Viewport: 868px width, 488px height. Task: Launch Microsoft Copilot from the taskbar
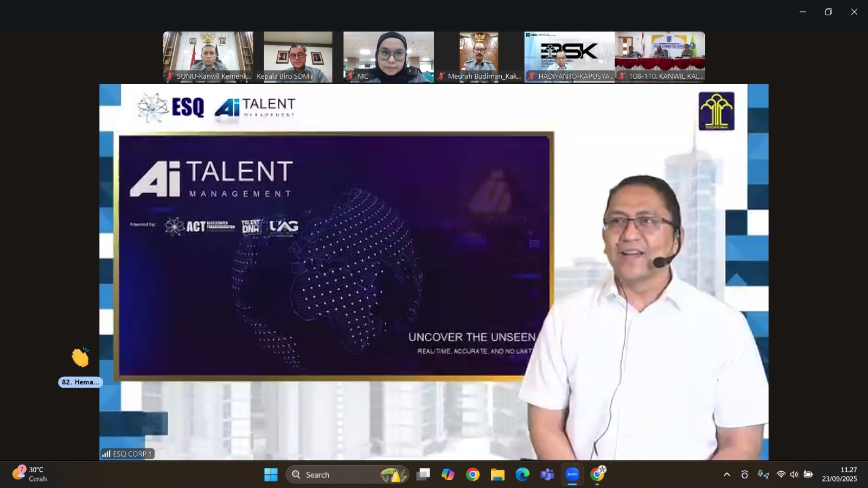click(x=448, y=475)
